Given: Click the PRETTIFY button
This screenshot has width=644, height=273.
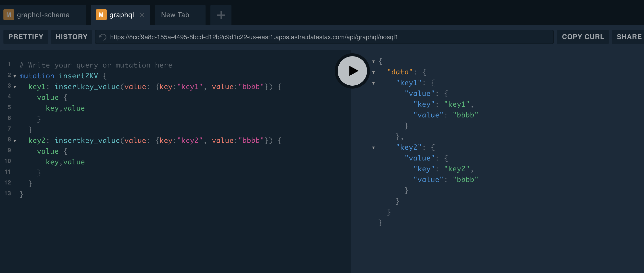Looking at the screenshot, I should coord(25,37).
